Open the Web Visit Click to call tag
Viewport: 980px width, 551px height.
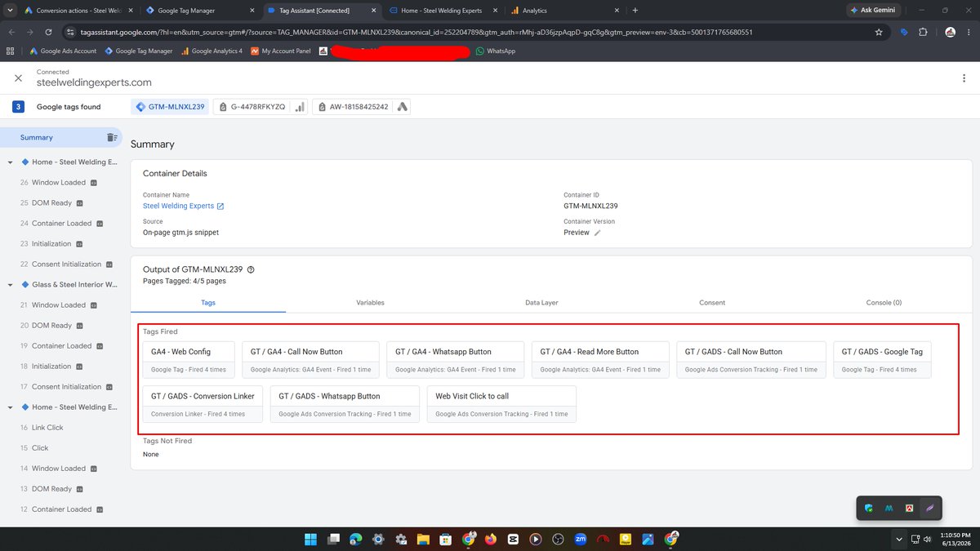tap(502, 404)
